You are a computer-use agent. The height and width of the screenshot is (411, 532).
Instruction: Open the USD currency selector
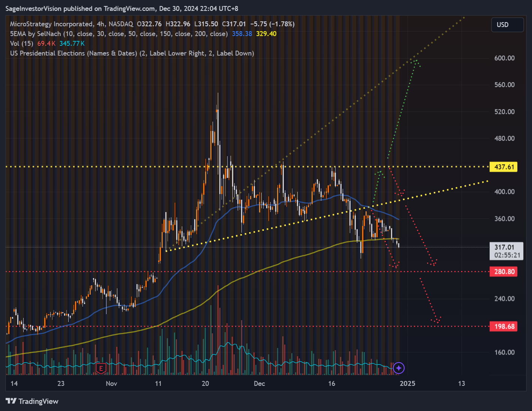point(507,25)
